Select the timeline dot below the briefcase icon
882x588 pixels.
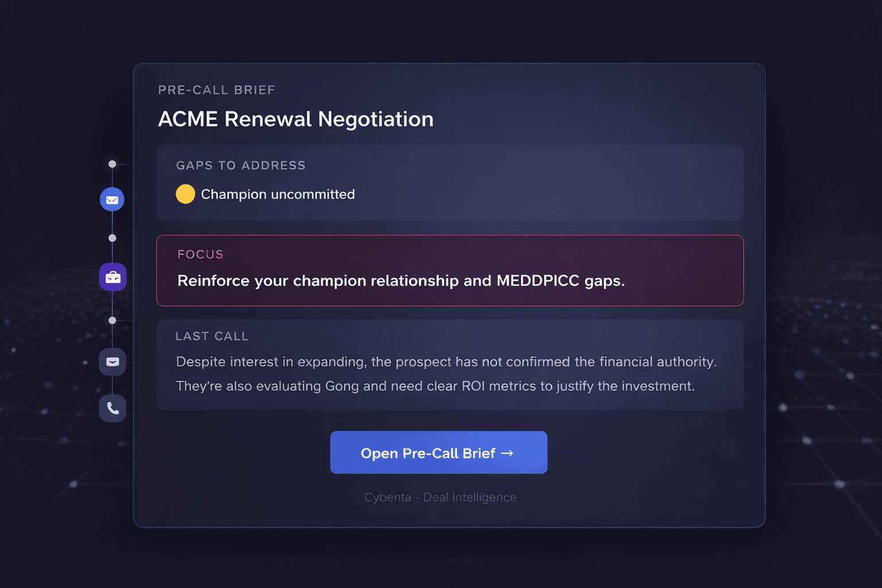pos(113,320)
